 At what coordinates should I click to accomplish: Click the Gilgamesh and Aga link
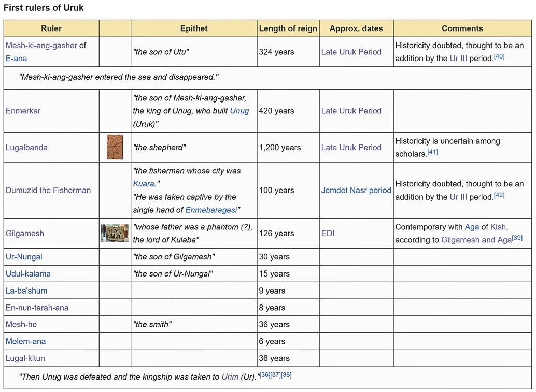(x=476, y=240)
